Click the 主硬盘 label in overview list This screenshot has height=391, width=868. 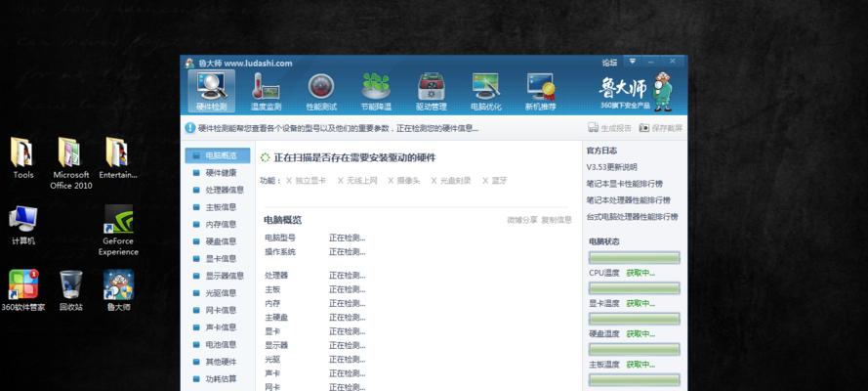[x=276, y=318]
